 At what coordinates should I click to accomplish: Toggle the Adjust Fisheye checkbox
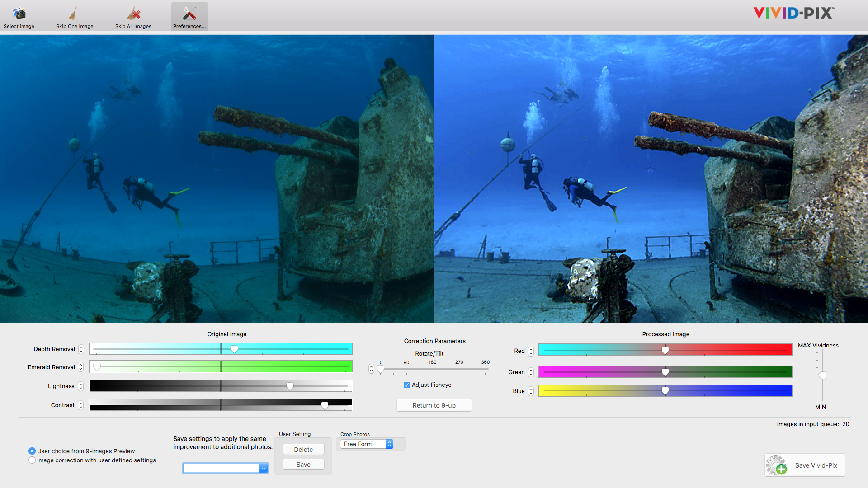407,385
